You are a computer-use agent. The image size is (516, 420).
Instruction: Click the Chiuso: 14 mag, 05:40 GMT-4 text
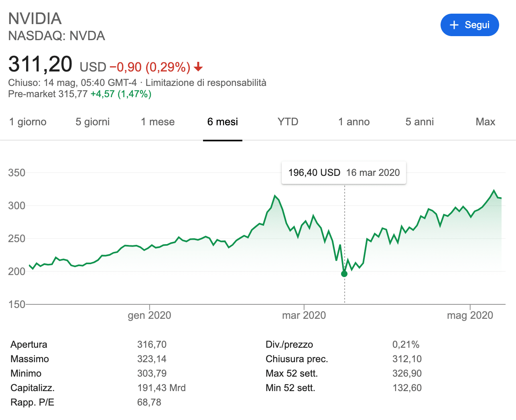[x=73, y=83]
